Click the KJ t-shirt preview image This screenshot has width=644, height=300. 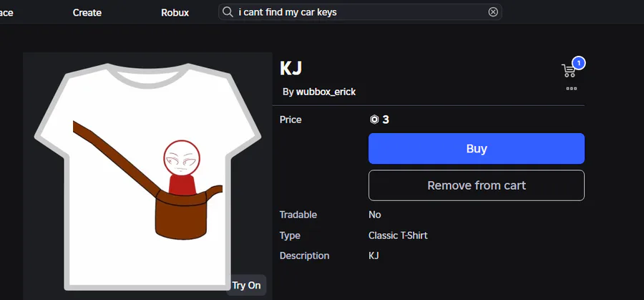147,176
